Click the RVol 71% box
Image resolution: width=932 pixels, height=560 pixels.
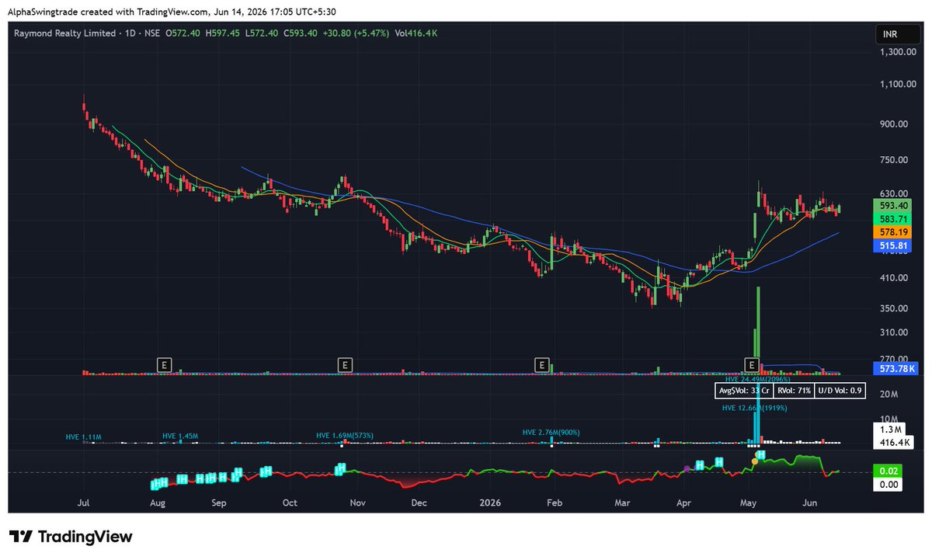click(x=793, y=391)
